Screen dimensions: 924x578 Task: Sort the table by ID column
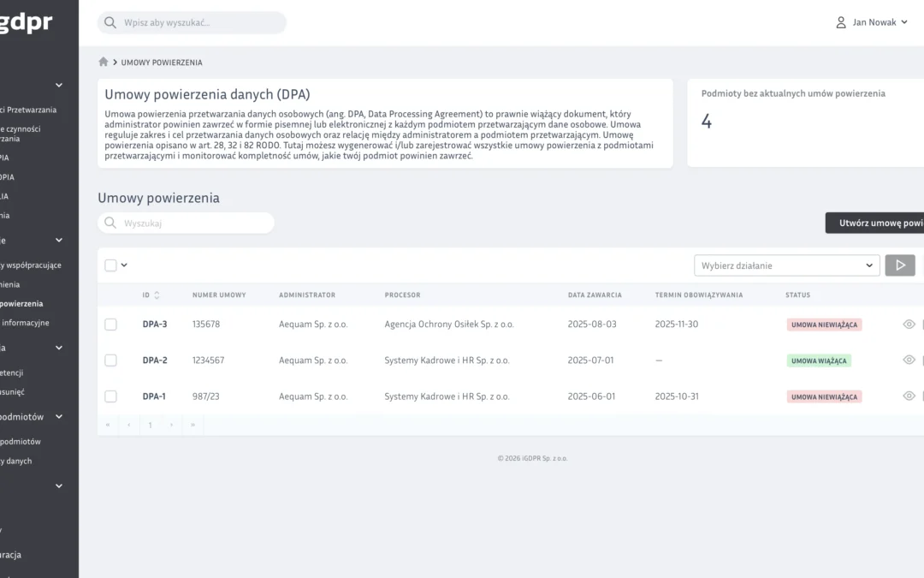click(x=157, y=295)
